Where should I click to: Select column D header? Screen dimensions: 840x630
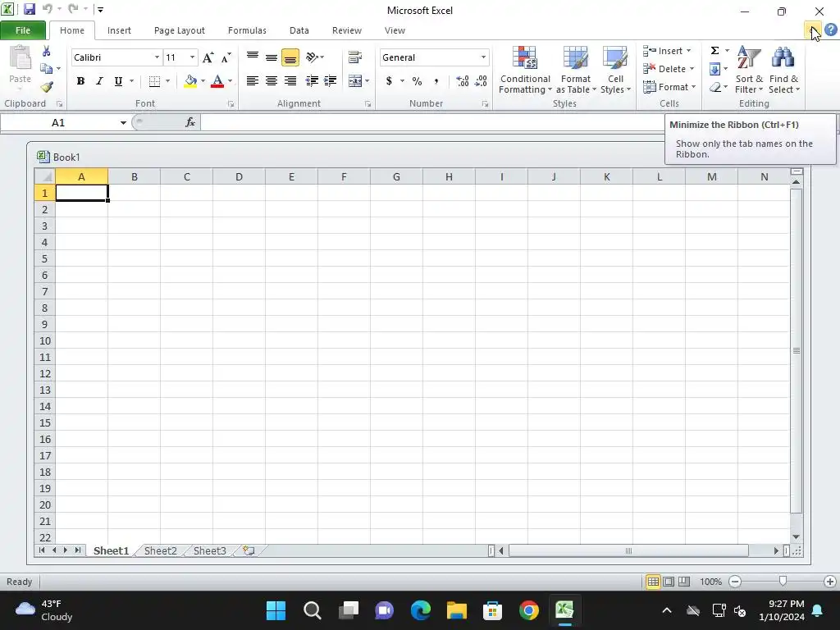pos(239,177)
